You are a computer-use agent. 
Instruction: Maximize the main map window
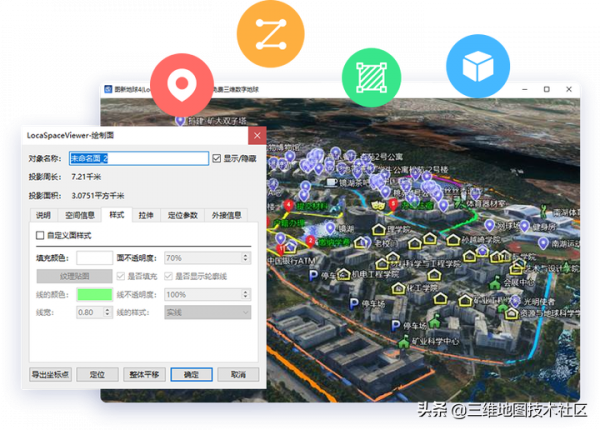coord(547,89)
